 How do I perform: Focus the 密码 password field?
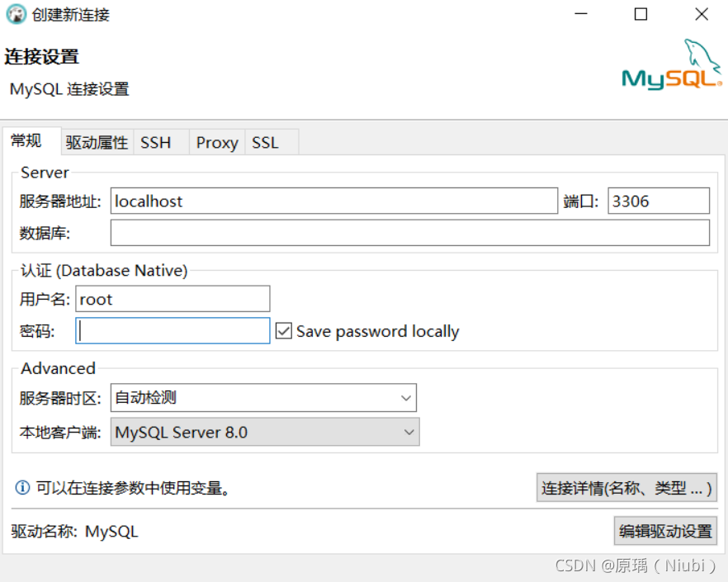coord(173,331)
